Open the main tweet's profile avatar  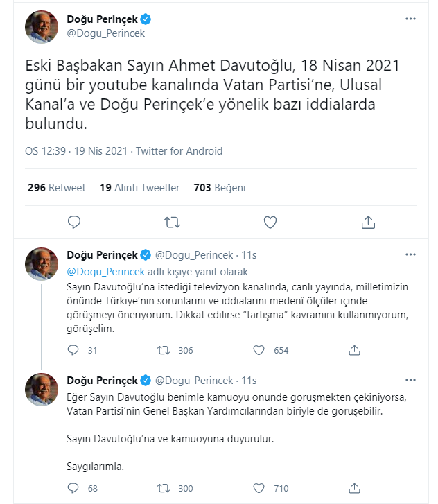(42, 26)
